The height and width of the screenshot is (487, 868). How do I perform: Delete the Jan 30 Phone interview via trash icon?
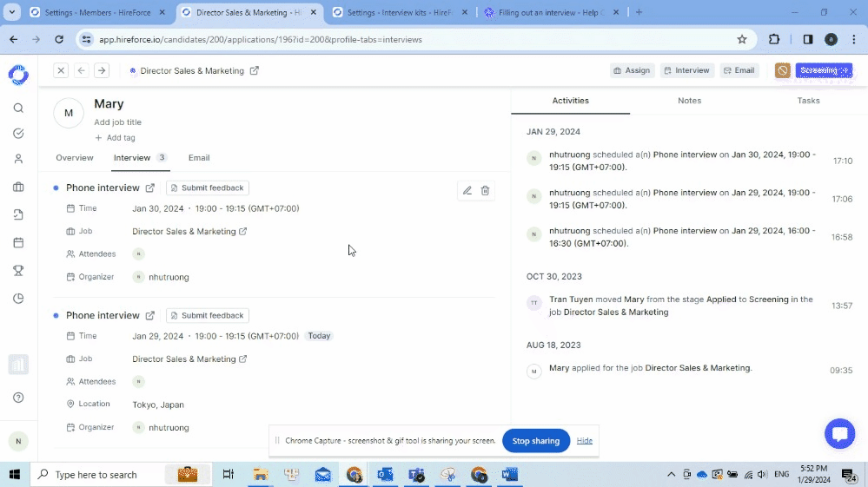(x=485, y=190)
